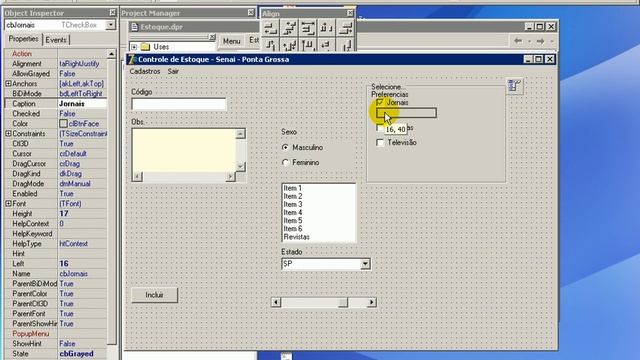Click the HelpType value htContext
This screenshot has width=640, height=360.
82,244
